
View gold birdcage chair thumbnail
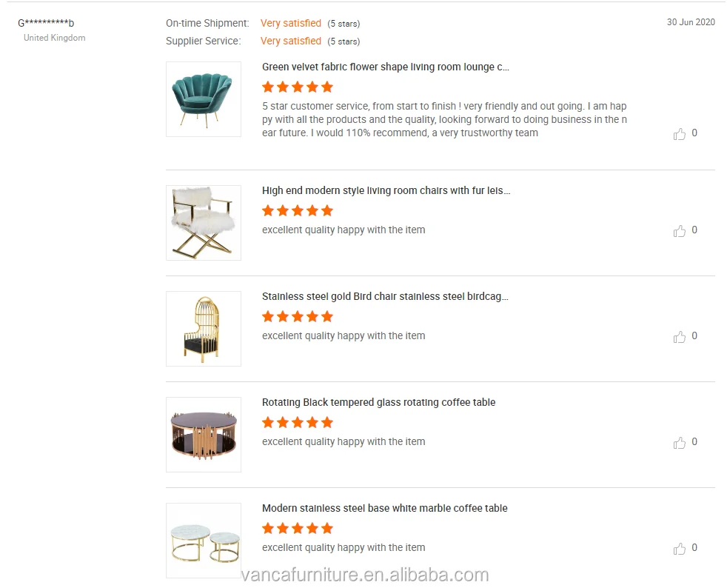tap(204, 329)
